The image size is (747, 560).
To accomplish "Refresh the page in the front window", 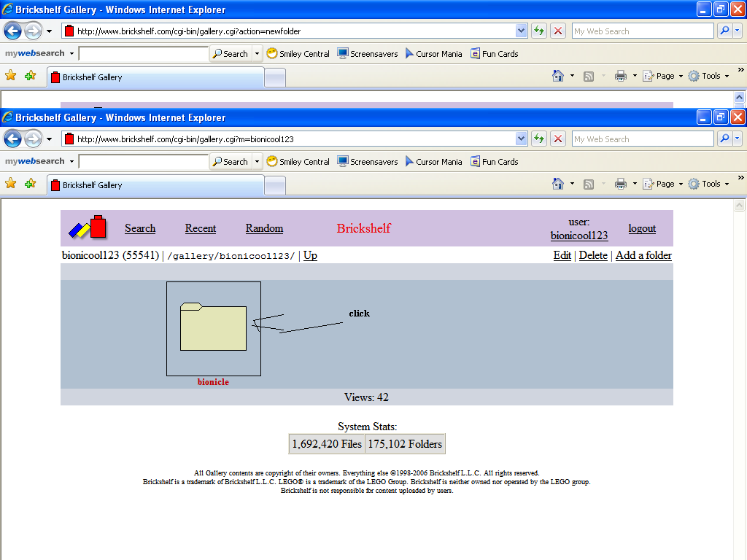I will click(539, 139).
